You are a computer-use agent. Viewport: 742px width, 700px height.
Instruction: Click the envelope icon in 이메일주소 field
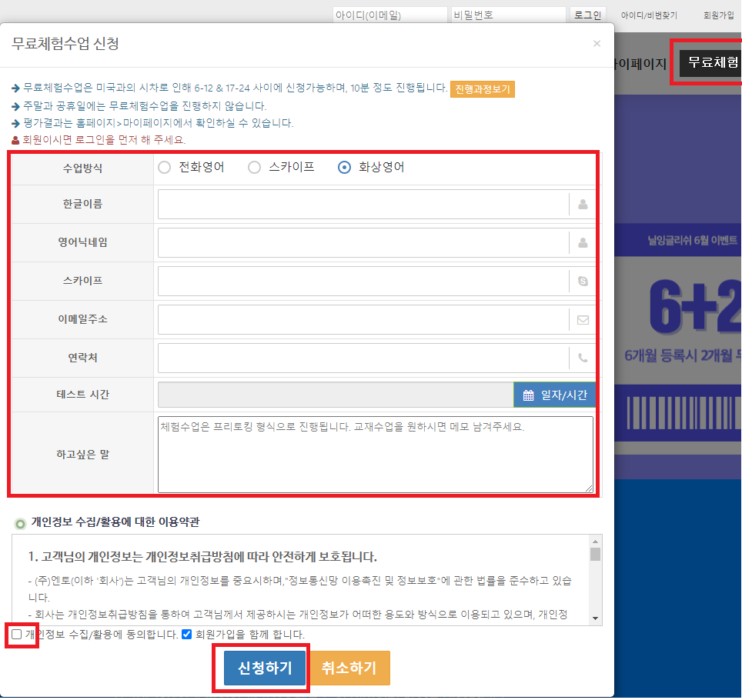[583, 320]
